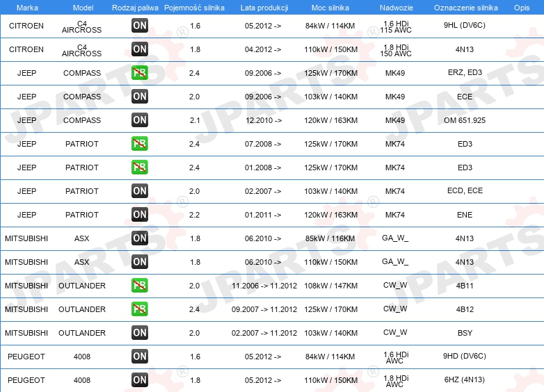Click production date 07.2008 ->

tap(263, 144)
